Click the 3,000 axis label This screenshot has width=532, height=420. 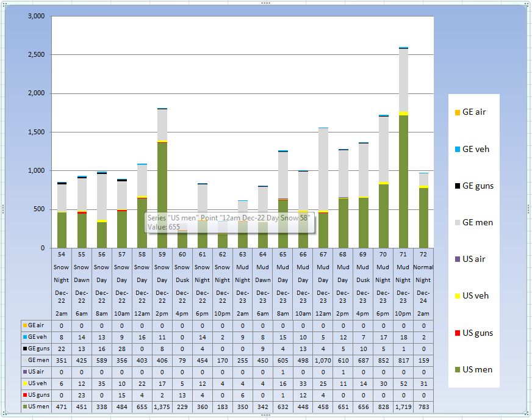(x=36, y=16)
